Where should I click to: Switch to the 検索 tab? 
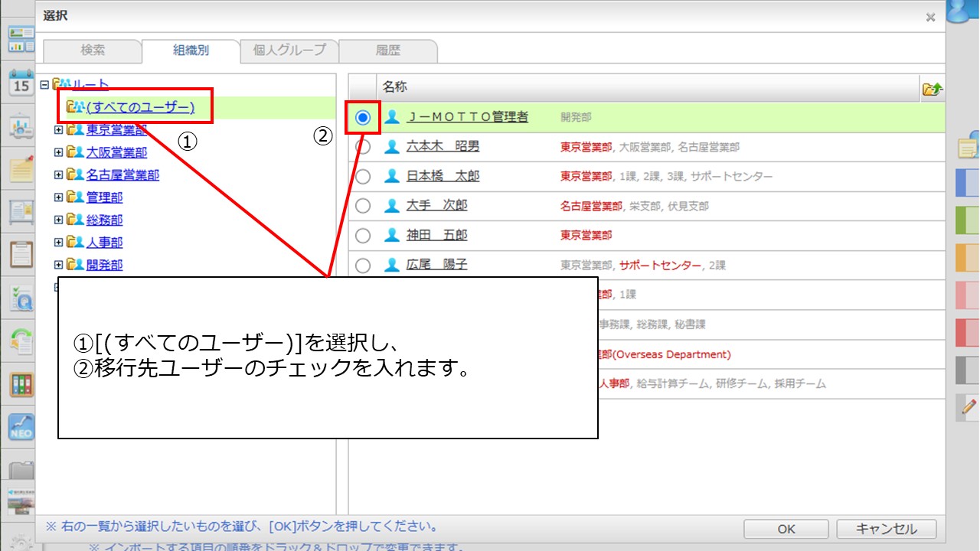coord(93,51)
